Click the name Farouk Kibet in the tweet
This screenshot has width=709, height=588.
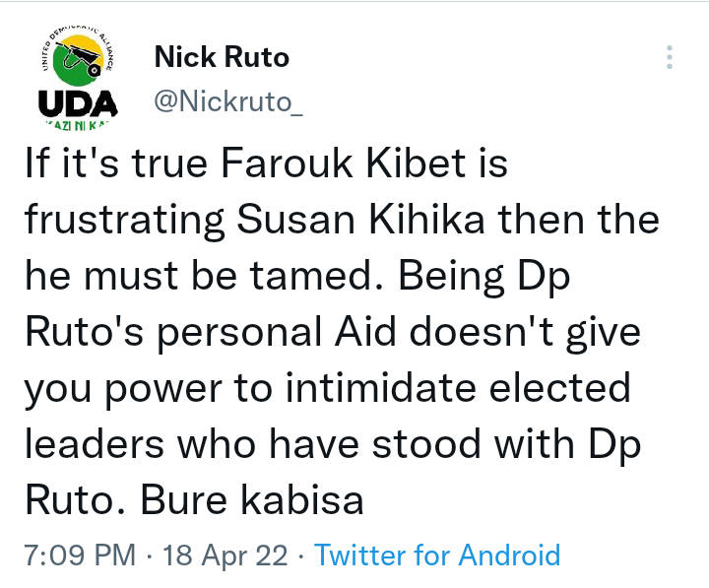[346, 163]
